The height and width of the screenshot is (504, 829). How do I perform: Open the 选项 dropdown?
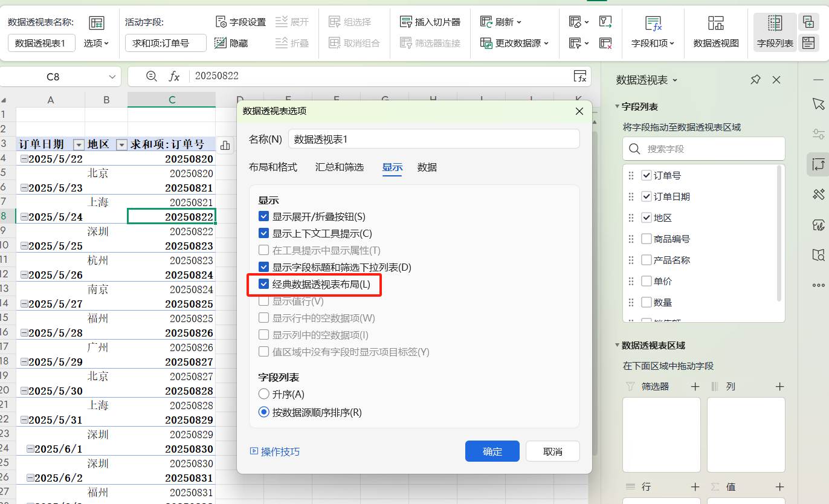click(95, 43)
